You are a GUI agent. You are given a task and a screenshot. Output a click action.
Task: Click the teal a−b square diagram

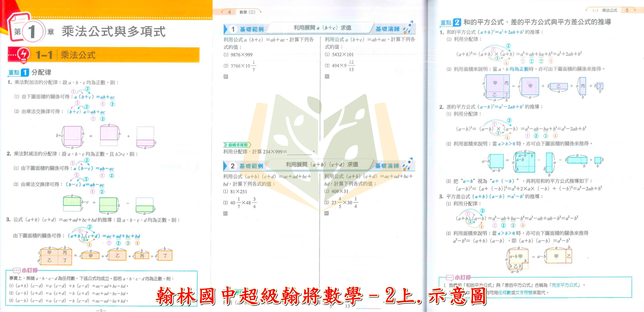tap(497, 161)
